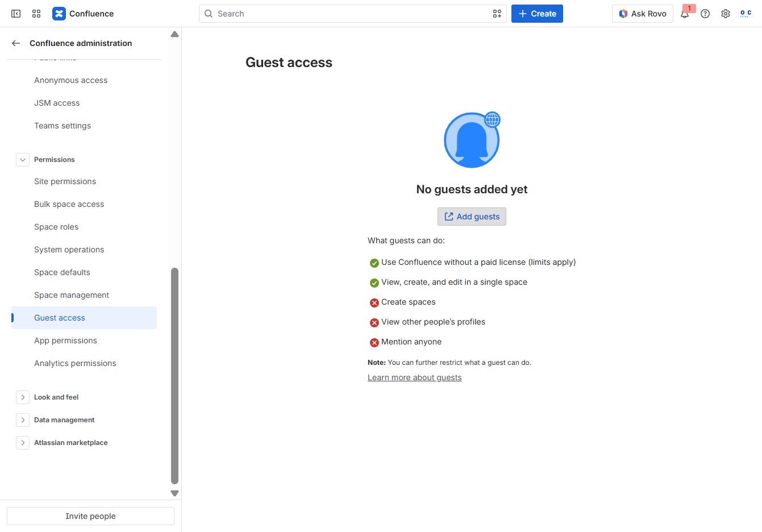This screenshot has width=762, height=532.
Task: Open Bulk space access page
Action: point(84,204)
